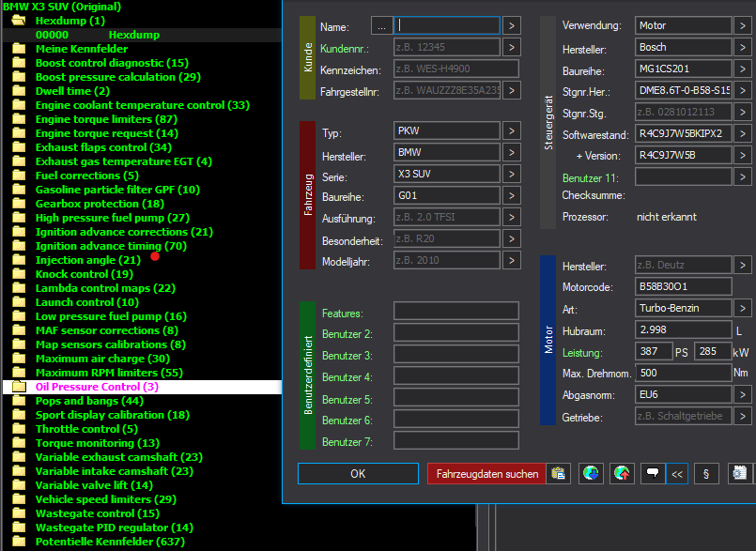Select Pops and bangs (44) tree entry
The image size is (756, 551).
pyautogui.click(x=89, y=401)
